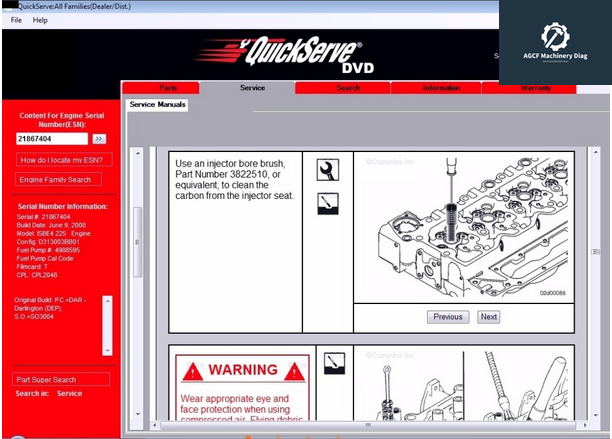Image resolution: width=612 pixels, height=439 pixels.
Task: Select the Service Manuals sub-tab
Action: 157,105
